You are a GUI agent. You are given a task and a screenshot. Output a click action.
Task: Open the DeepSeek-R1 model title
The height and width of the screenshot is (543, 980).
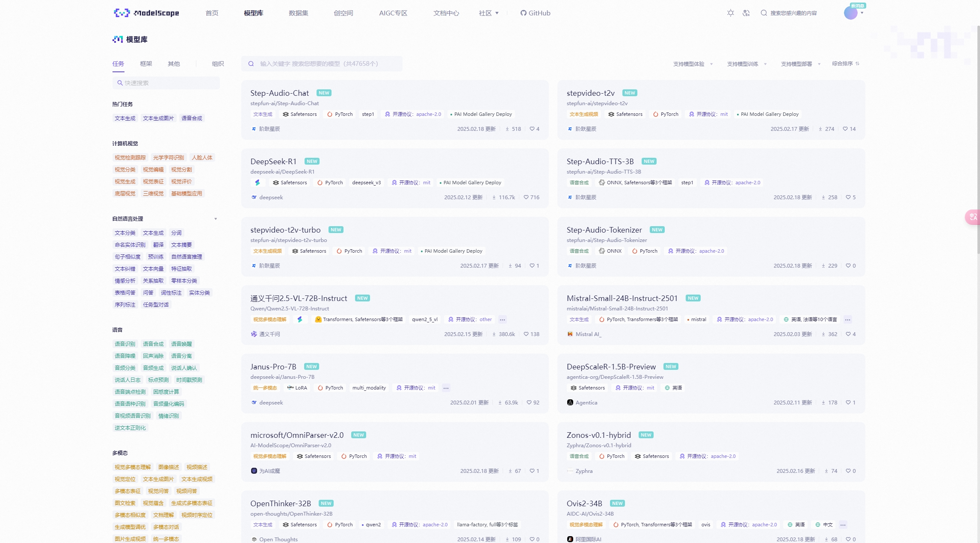(273, 161)
